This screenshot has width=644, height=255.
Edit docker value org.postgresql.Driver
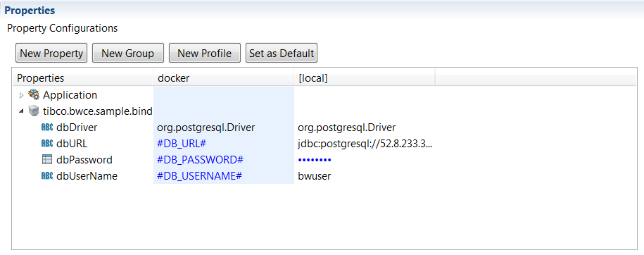[x=206, y=127]
